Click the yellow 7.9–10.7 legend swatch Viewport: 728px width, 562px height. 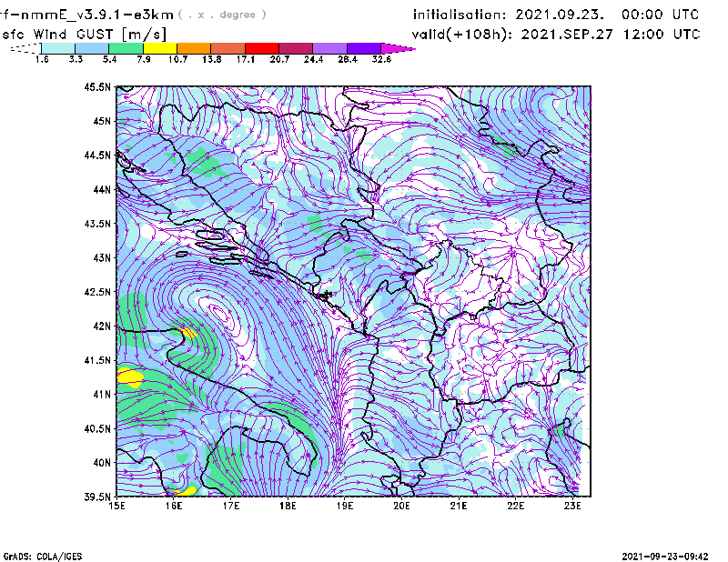click(160, 48)
